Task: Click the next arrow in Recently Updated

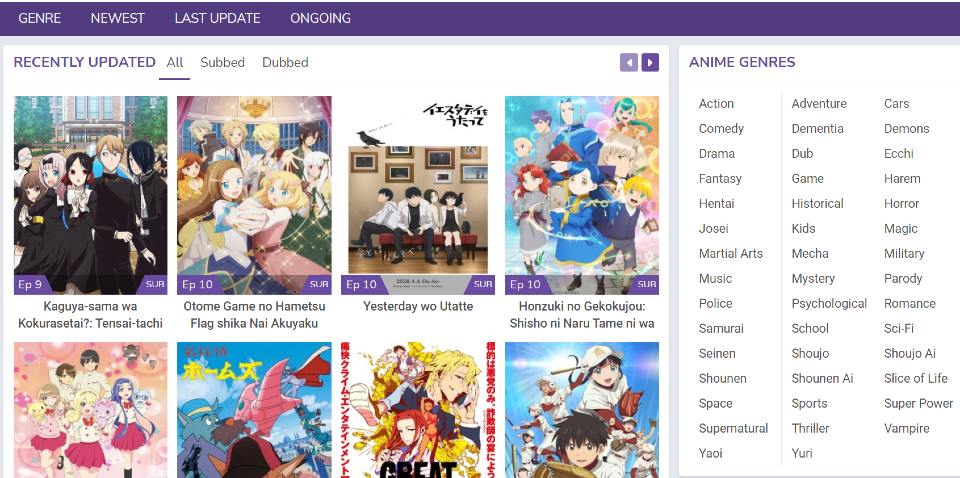Action: tap(650, 63)
